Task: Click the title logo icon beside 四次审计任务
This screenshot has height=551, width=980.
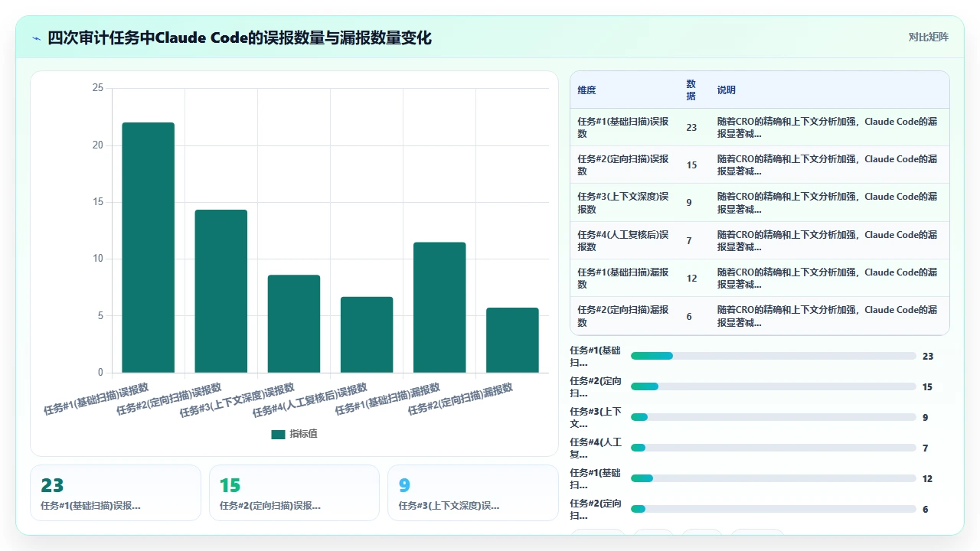Action: click(x=37, y=38)
